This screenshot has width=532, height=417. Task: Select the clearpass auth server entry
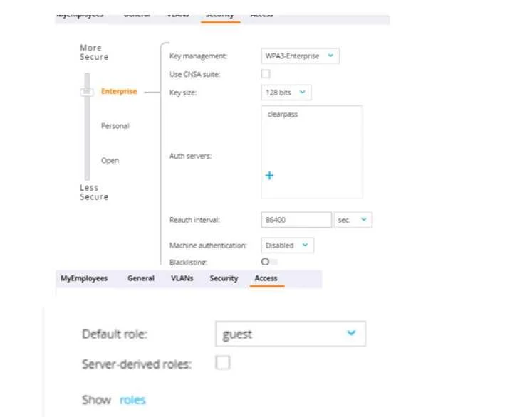click(283, 115)
